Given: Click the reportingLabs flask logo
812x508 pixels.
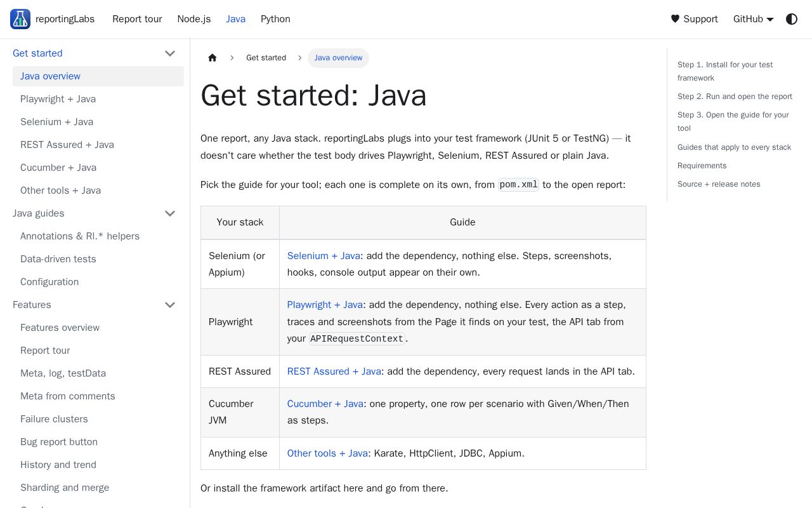Looking at the screenshot, I should click(20, 19).
